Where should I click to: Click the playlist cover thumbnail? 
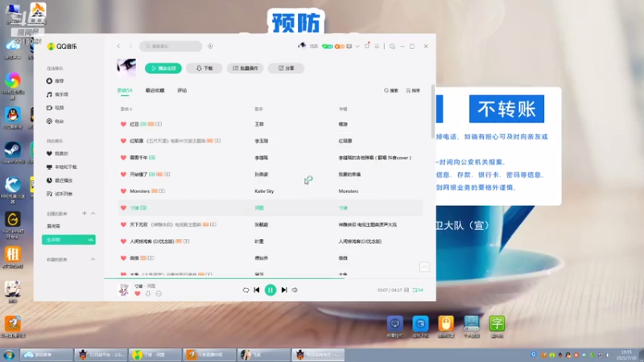(x=126, y=68)
